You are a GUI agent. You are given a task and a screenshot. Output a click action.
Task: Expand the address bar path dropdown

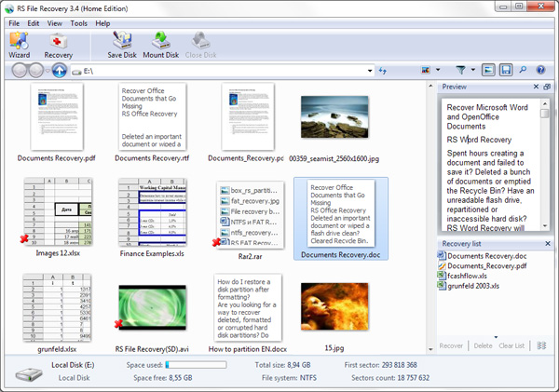[x=370, y=71]
